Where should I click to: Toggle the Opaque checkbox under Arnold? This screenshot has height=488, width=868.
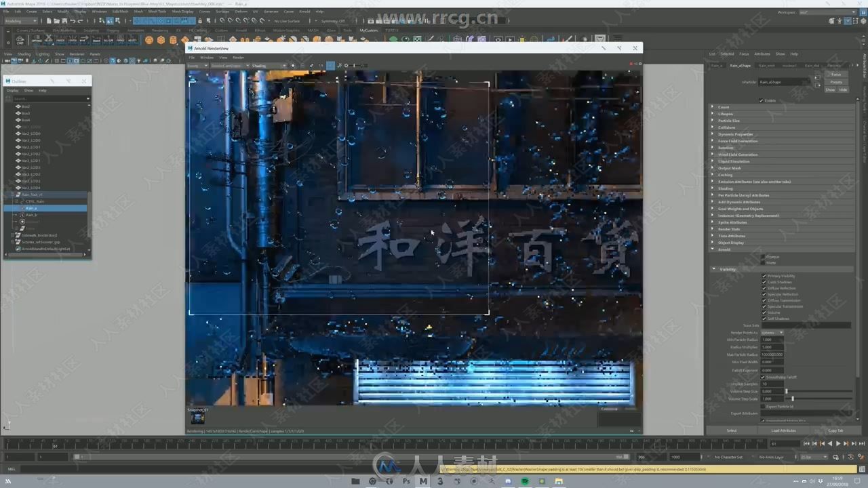pyautogui.click(x=763, y=257)
